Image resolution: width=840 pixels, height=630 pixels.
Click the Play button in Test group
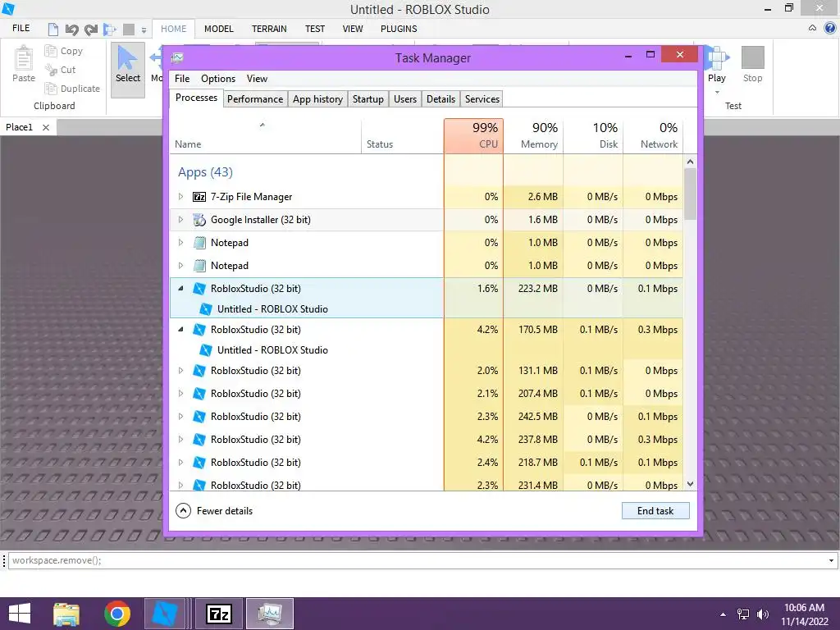[717, 64]
